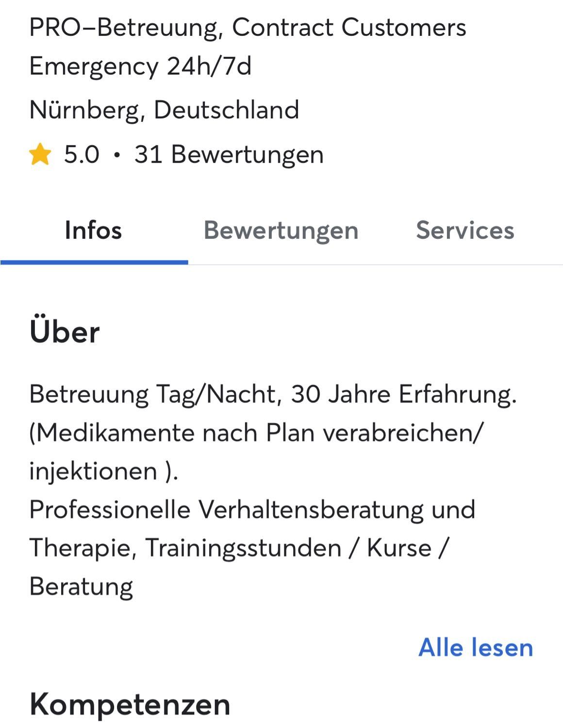This screenshot has height=728, width=563.
Task: Open the Infos tab
Action: tap(94, 230)
